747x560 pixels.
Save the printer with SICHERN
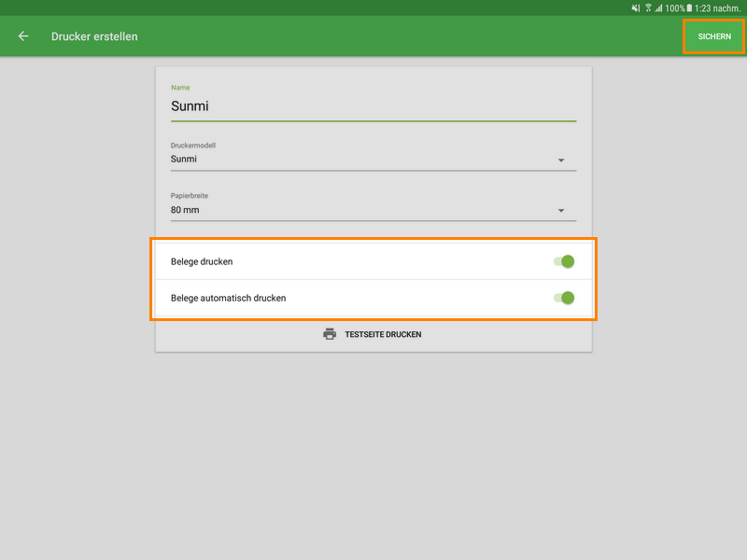714,36
